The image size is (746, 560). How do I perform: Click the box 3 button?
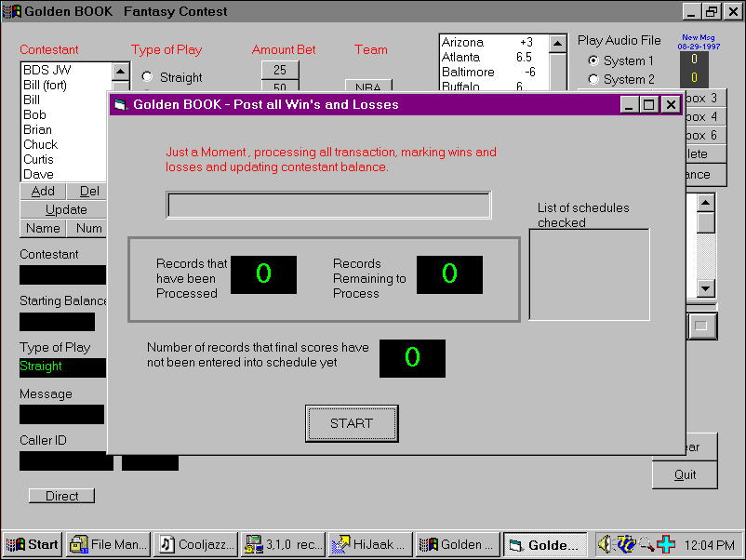706,98
